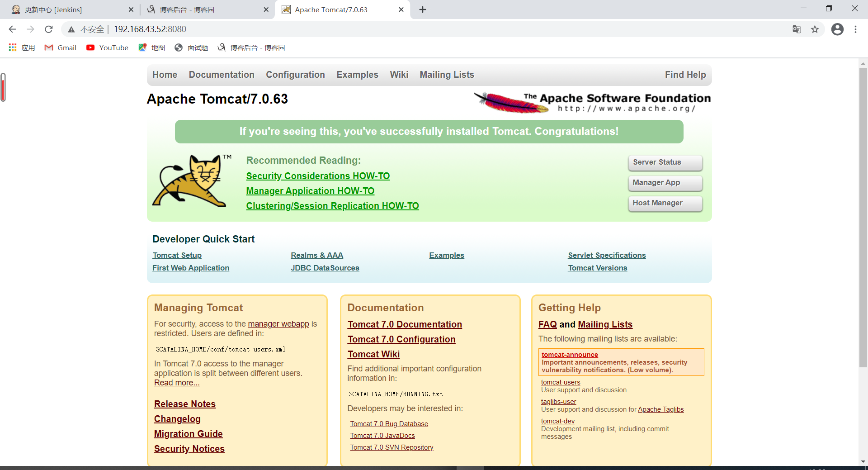This screenshot has height=470, width=868.
Task: Click the Manager App button
Action: (665, 183)
